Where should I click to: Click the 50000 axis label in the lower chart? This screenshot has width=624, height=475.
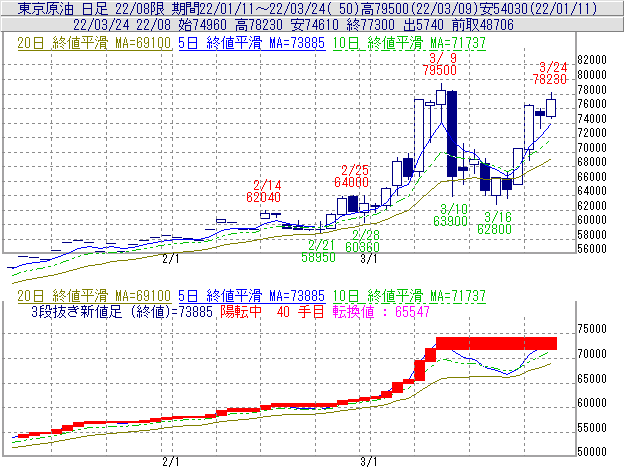point(592,452)
